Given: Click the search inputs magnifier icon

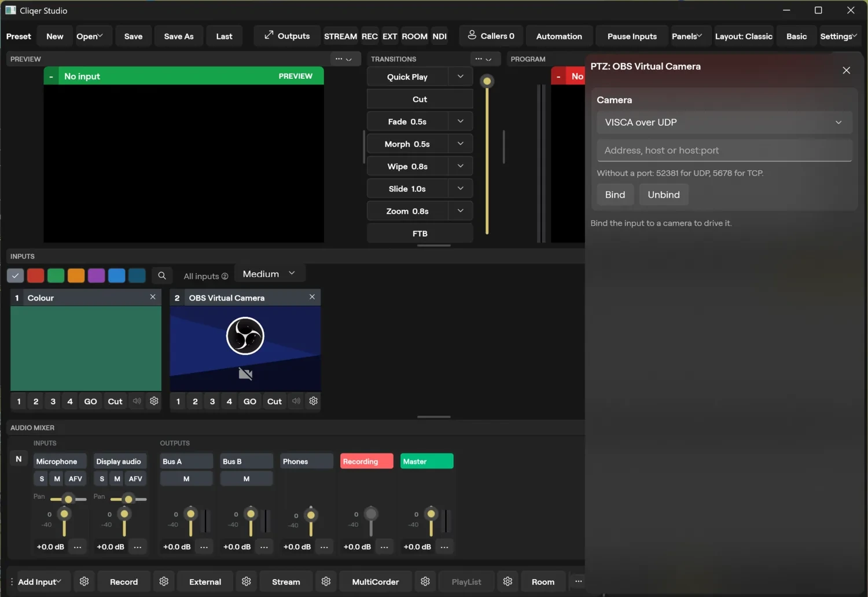Looking at the screenshot, I should (x=162, y=276).
